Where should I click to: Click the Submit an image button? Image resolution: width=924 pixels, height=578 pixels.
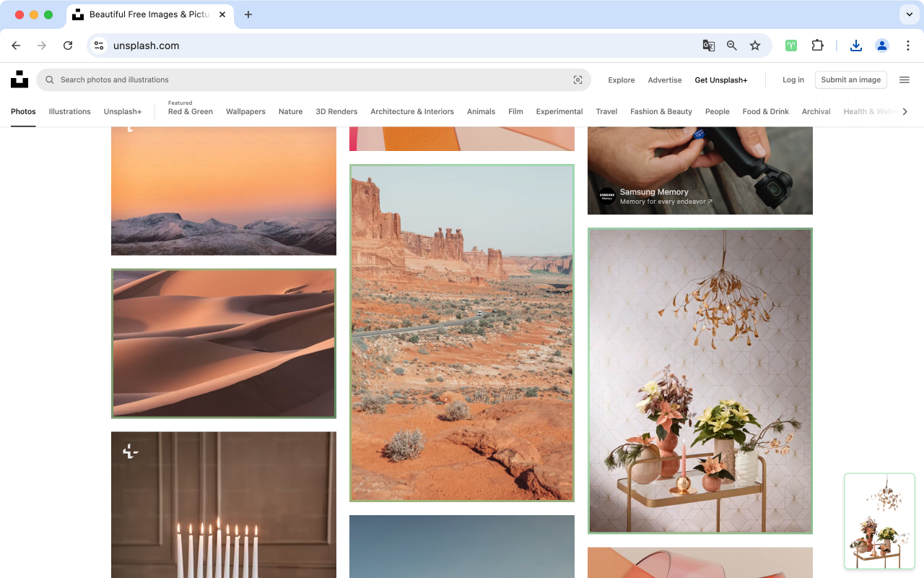[850, 80]
